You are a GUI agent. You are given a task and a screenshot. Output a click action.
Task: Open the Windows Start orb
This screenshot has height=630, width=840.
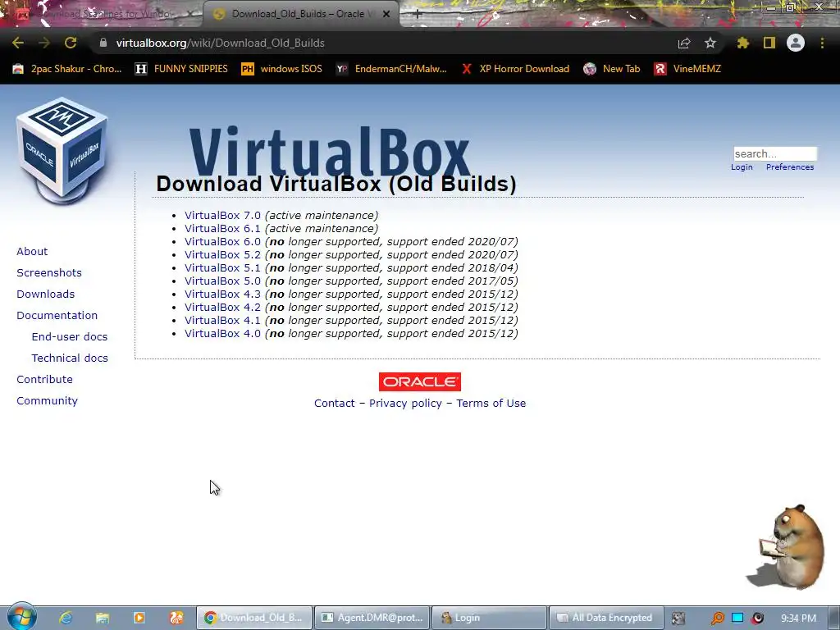pos(22,617)
